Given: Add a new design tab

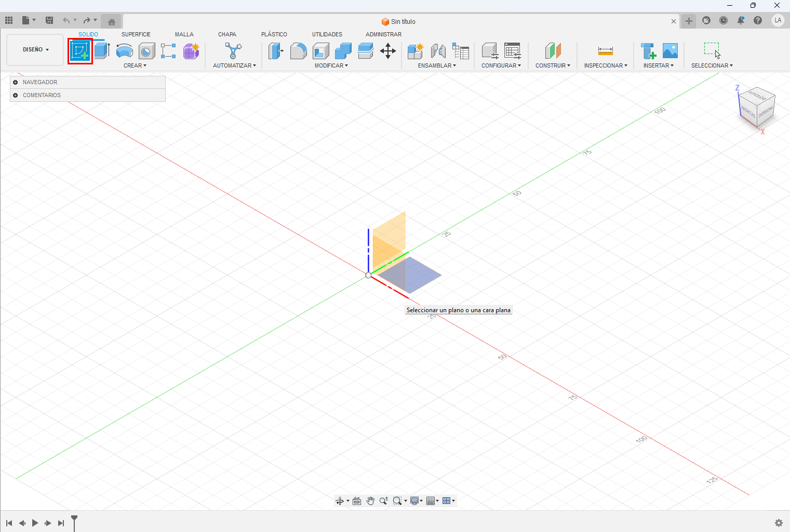Looking at the screenshot, I should [689, 21].
